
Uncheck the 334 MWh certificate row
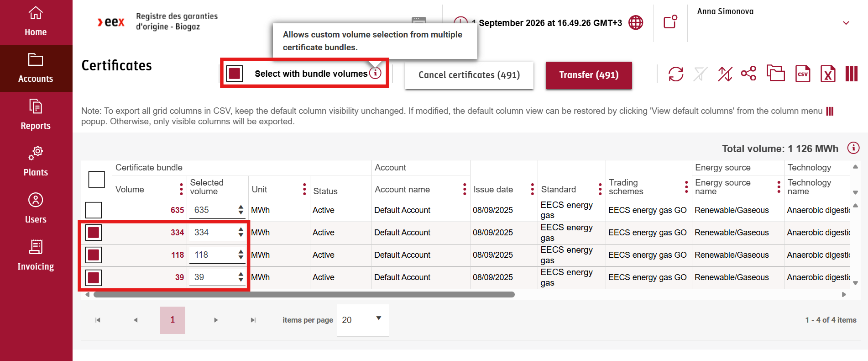click(94, 233)
